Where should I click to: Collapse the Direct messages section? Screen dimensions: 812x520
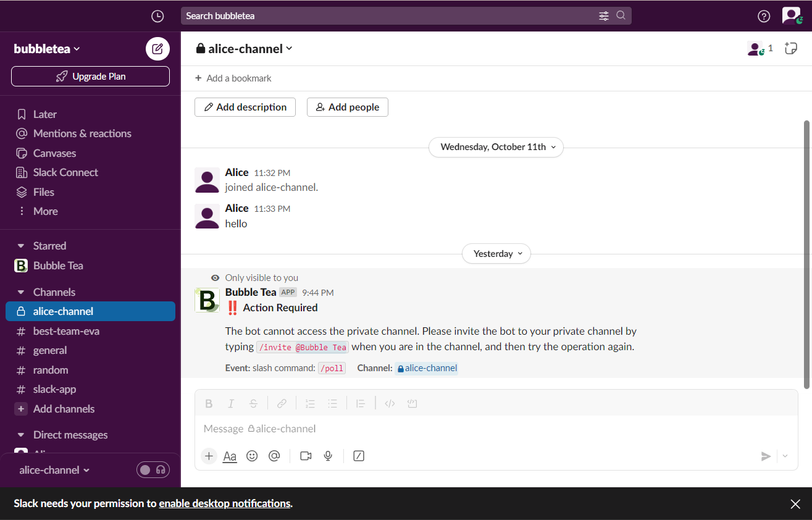point(20,435)
